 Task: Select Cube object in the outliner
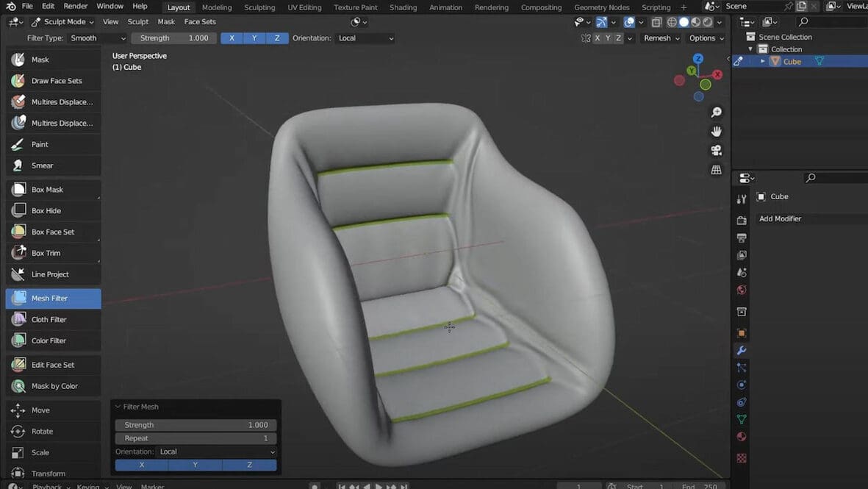[792, 62]
